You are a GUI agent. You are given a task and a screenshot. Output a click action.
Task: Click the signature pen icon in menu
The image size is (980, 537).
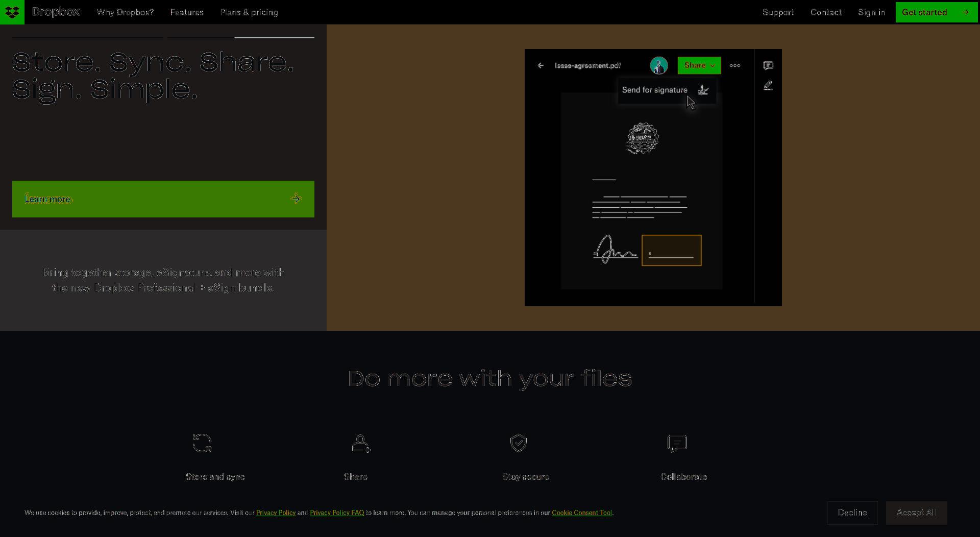click(x=703, y=90)
